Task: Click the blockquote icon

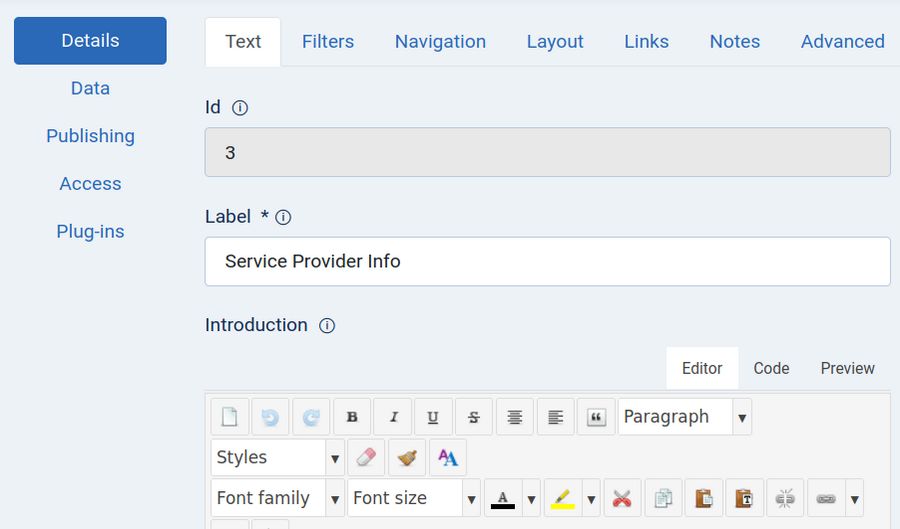Action: [x=596, y=417]
